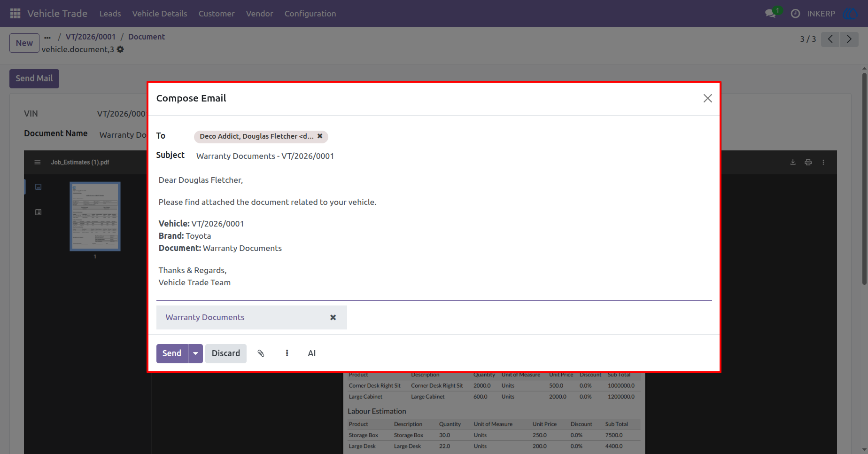Show PDF thumbnails view icon
Viewport: 868px width, 454px height.
[x=39, y=187]
